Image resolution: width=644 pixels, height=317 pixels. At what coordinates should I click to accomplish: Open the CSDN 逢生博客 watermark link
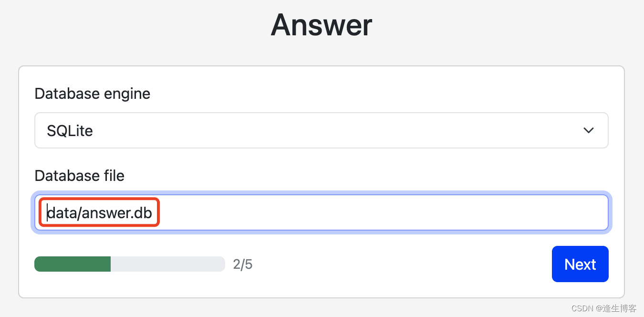(603, 308)
